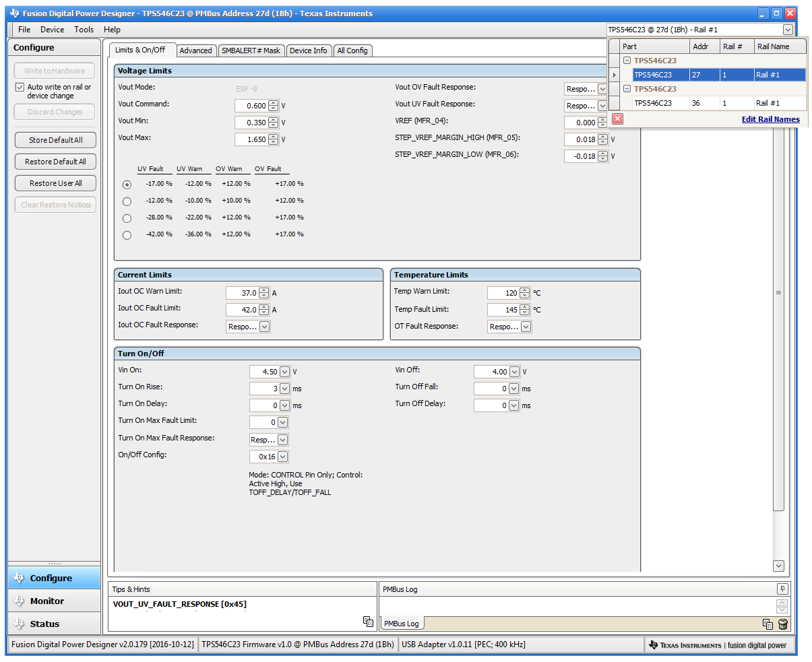Clear the PMBus Log with trash icon
The height and width of the screenshot is (662, 812).
783,624
